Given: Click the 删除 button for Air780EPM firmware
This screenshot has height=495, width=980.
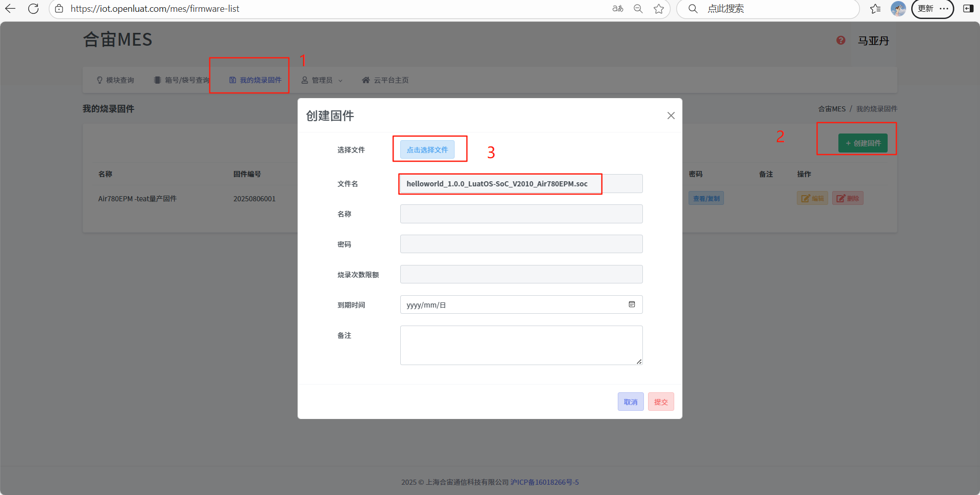Looking at the screenshot, I should click(848, 198).
